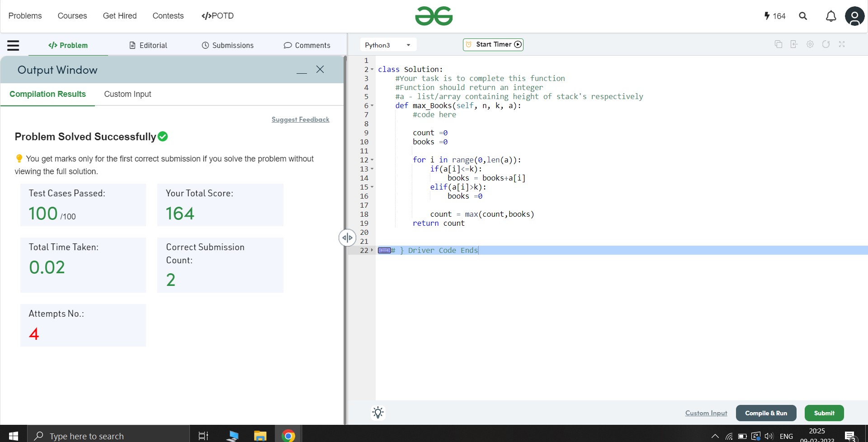Open Get Hired in top navigation

click(x=120, y=16)
